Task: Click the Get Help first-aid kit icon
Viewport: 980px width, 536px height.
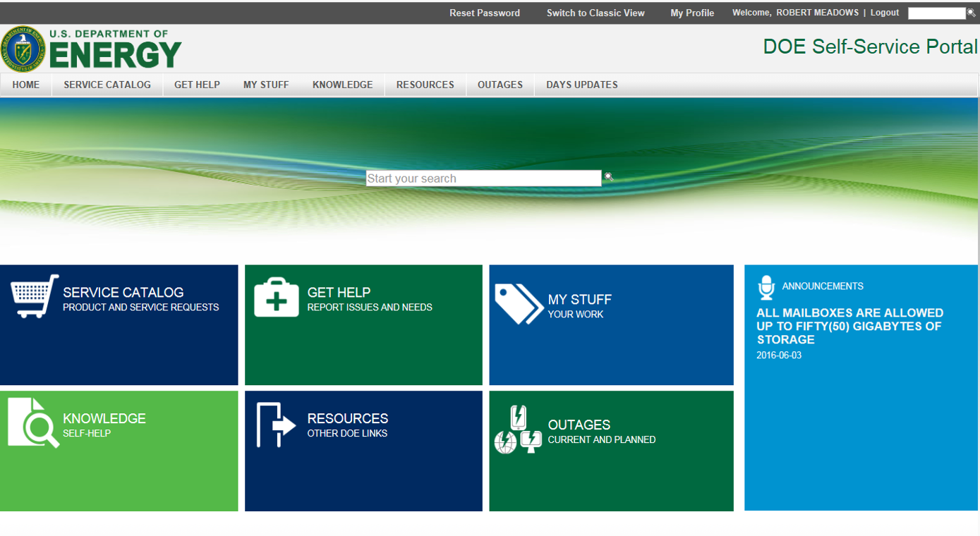Action: pos(277,297)
